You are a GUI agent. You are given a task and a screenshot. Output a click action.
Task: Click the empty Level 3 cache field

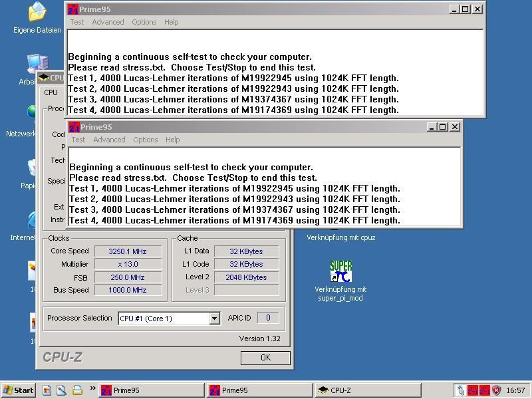[246, 290]
